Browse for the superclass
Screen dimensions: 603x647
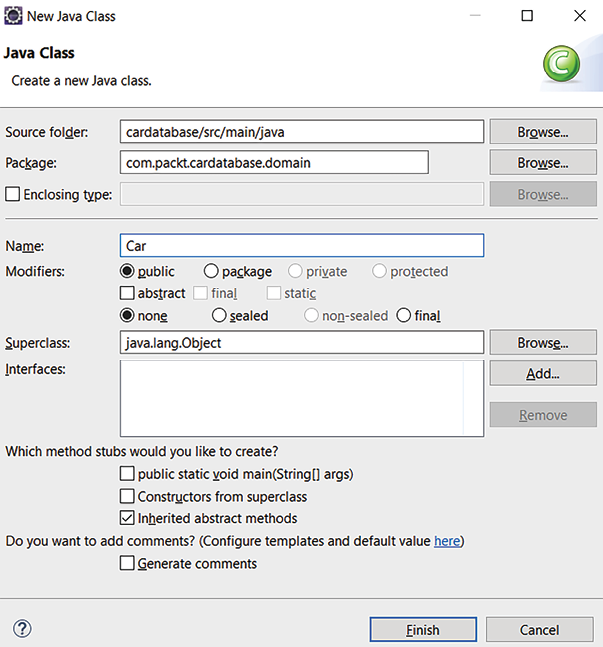[542, 343]
